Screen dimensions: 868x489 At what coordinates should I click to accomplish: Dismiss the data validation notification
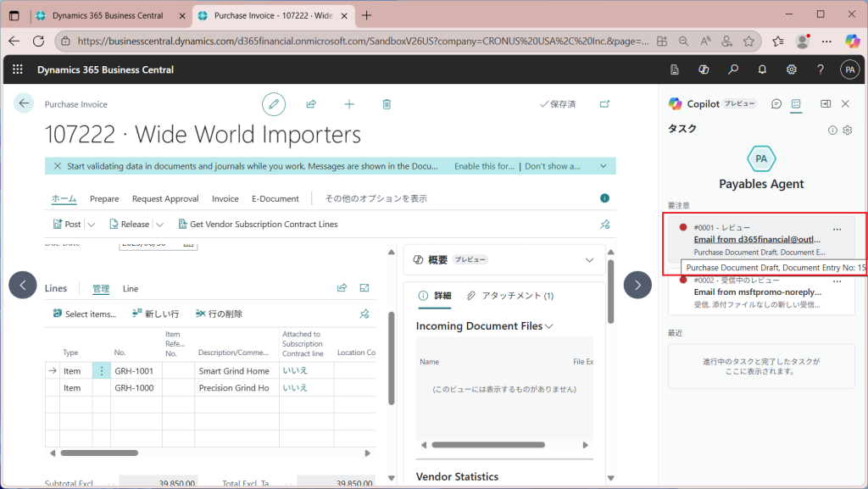pos(58,166)
